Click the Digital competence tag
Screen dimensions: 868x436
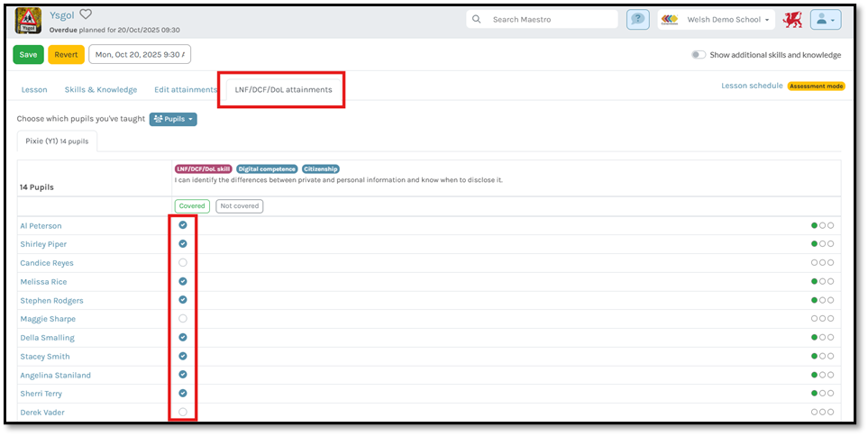[267, 168]
